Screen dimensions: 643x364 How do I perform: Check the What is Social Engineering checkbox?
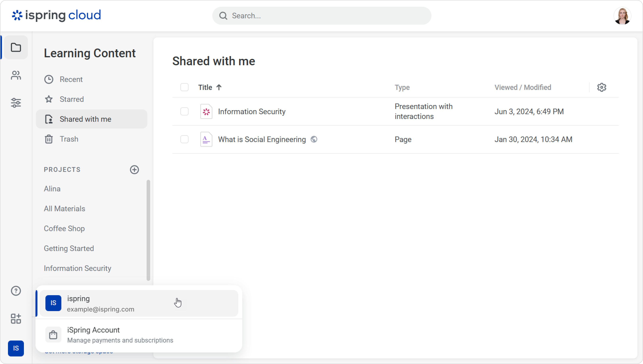pos(184,139)
